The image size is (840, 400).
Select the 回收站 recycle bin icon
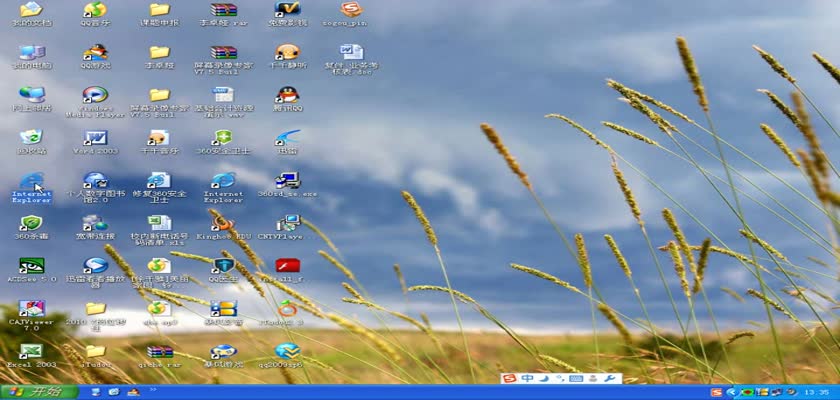32,142
